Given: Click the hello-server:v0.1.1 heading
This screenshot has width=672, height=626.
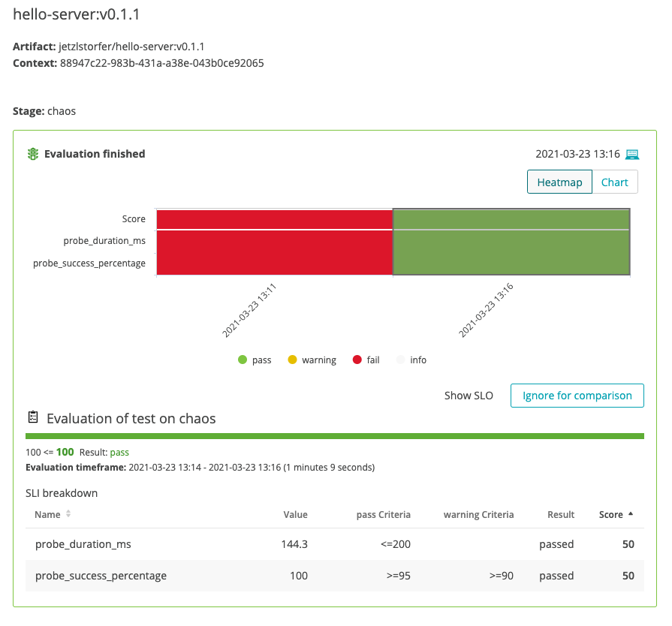Looking at the screenshot, I should (77, 14).
